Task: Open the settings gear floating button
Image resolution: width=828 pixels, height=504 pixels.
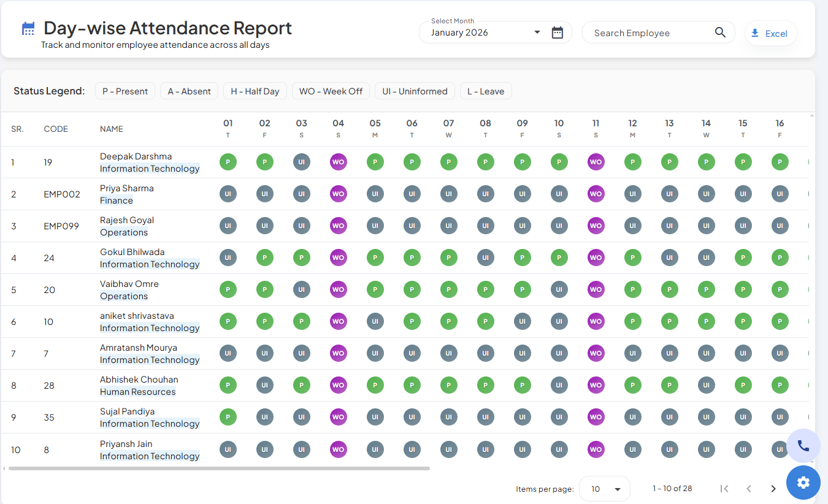Action: coord(803,483)
